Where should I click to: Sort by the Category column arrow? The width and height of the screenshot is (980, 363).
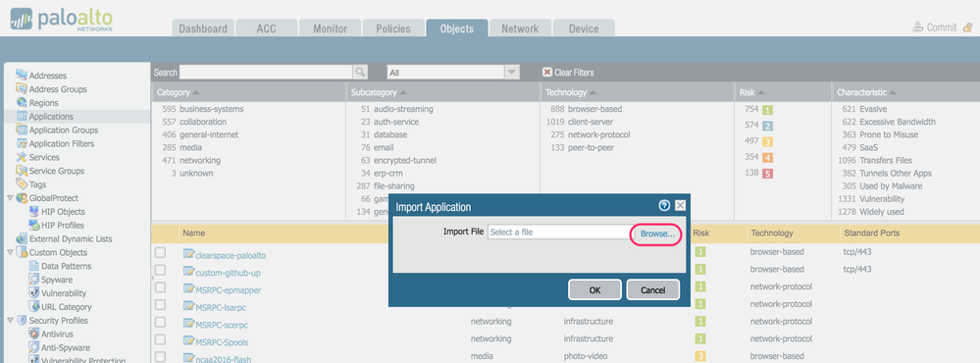[196, 92]
